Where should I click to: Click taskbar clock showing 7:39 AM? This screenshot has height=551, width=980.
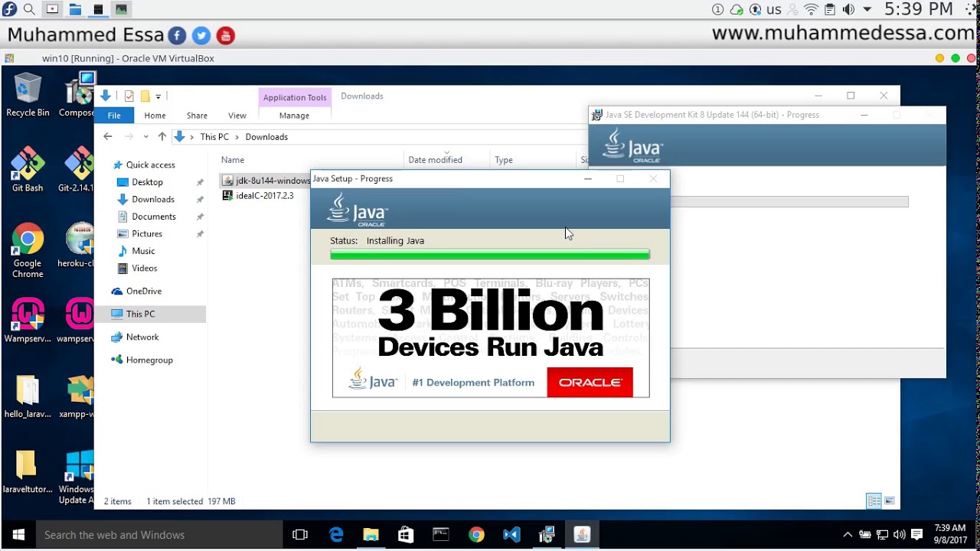click(x=950, y=534)
